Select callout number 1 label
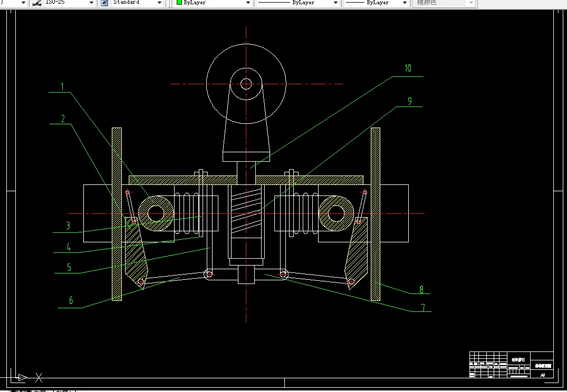The height and width of the screenshot is (392, 567). (62, 87)
